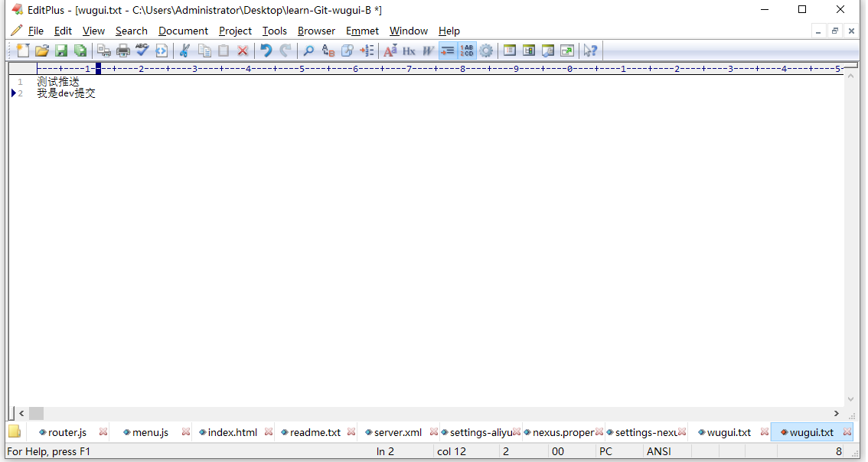Save the file with single-disk icon
The height and width of the screenshot is (462, 868).
[61, 51]
